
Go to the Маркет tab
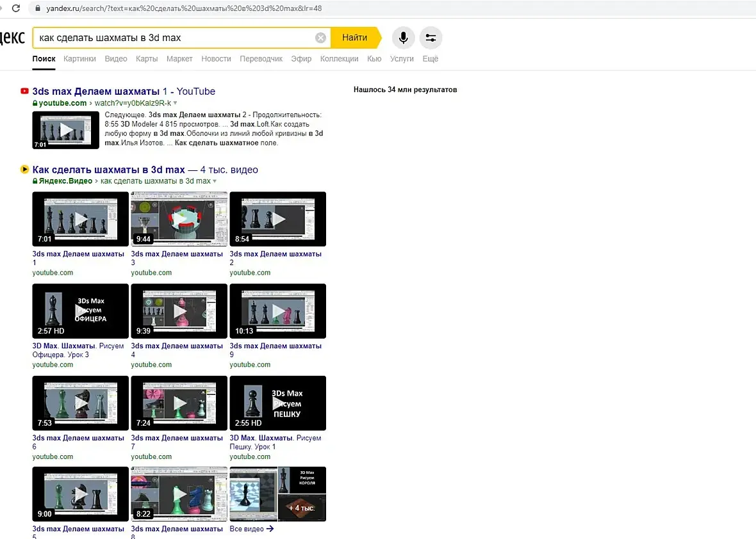pos(179,59)
